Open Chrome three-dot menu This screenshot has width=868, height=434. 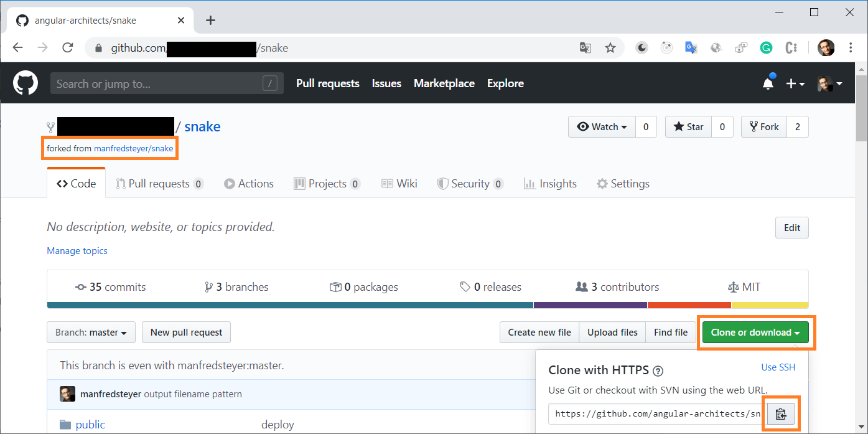click(x=851, y=47)
